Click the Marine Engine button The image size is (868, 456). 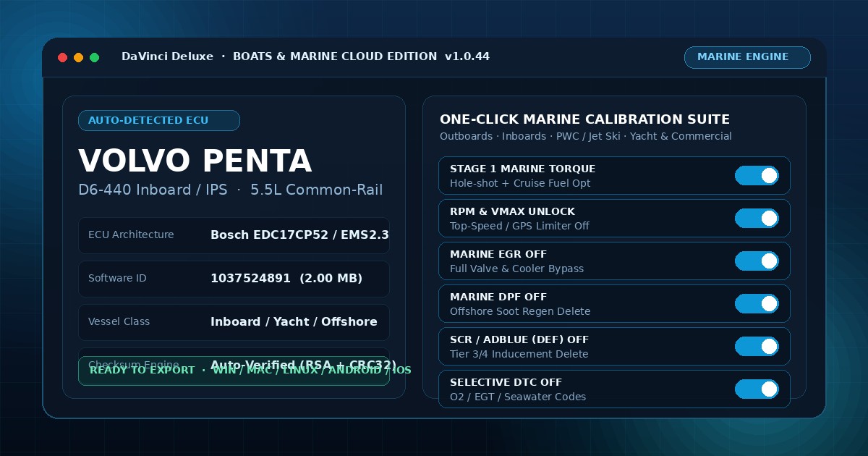(x=747, y=57)
